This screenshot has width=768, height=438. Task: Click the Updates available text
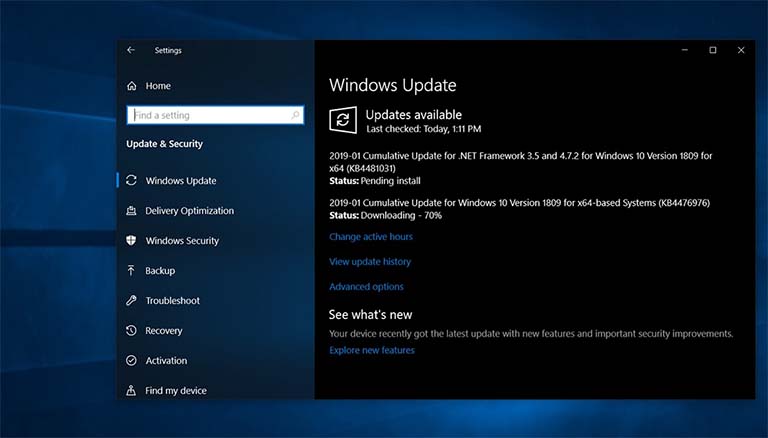[x=414, y=115]
